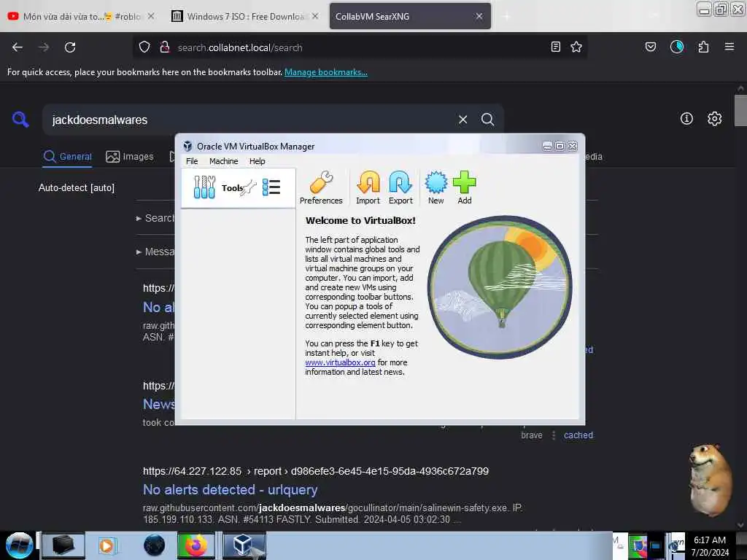Open the Firefox hamburger menu
This screenshot has height=560, width=747.
click(x=729, y=47)
